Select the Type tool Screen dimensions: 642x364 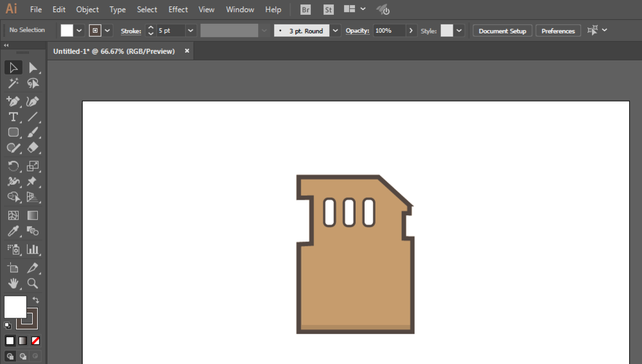13,117
